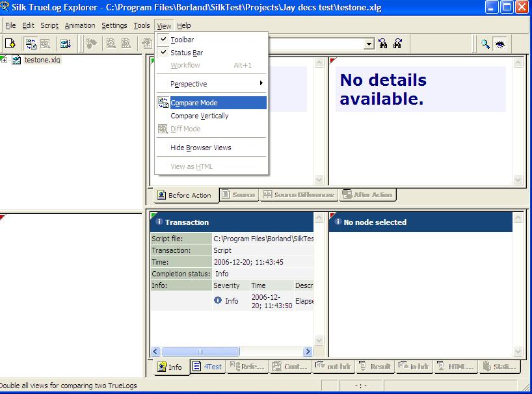
Task: Toggle the eye icon in toolbar
Action: 499,44
